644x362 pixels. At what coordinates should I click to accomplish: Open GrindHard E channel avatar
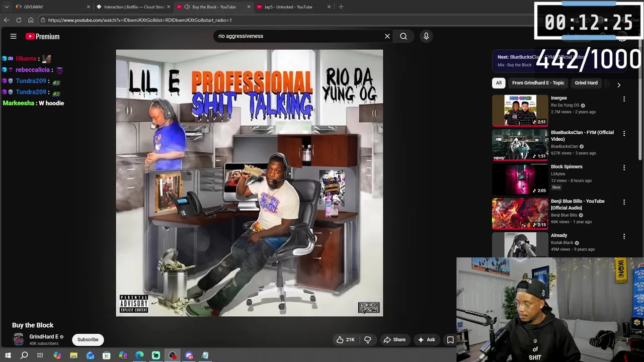pyautogui.click(x=19, y=340)
